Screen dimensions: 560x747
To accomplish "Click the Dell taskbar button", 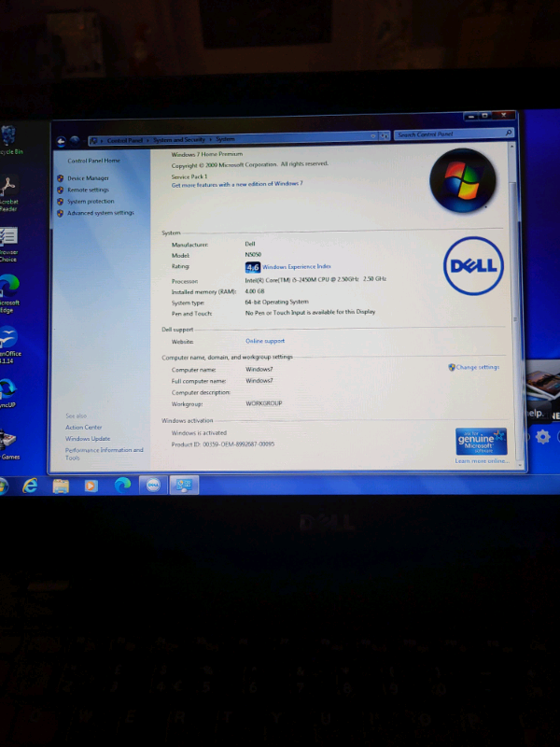I will (153, 485).
